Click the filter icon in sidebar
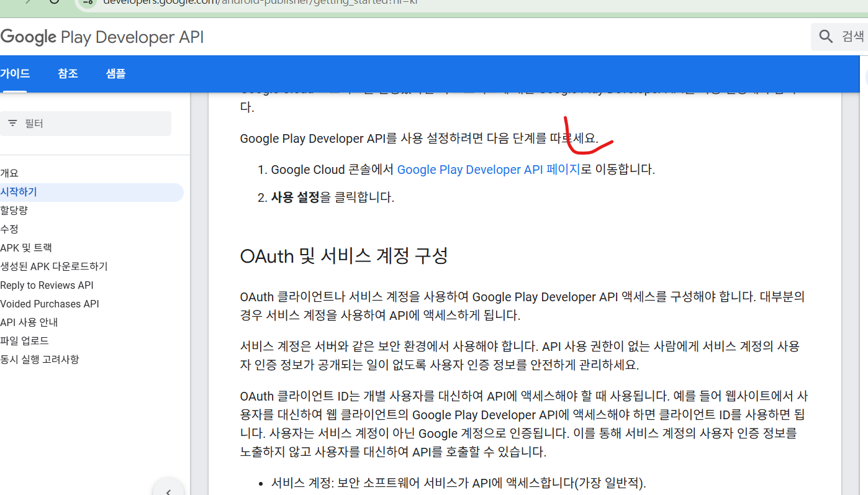This screenshot has width=868, height=495. pos(12,124)
